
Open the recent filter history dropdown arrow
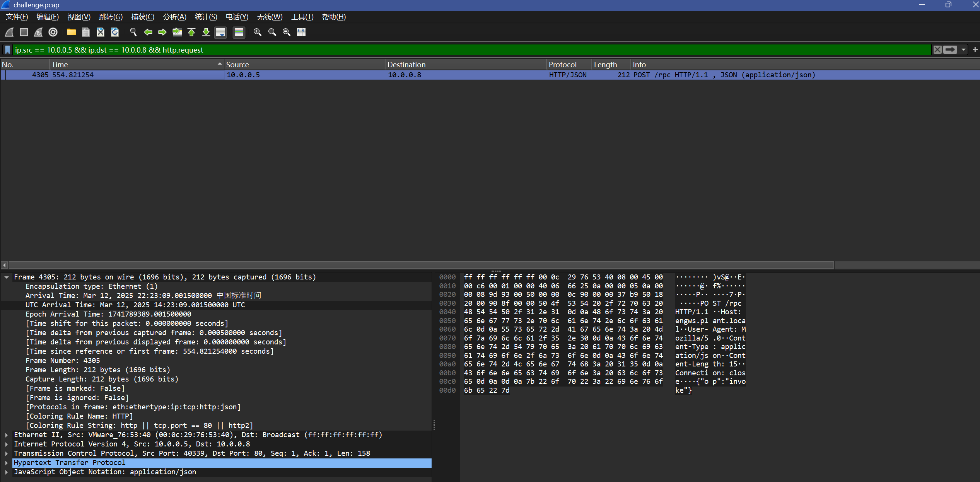click(963, 50)
